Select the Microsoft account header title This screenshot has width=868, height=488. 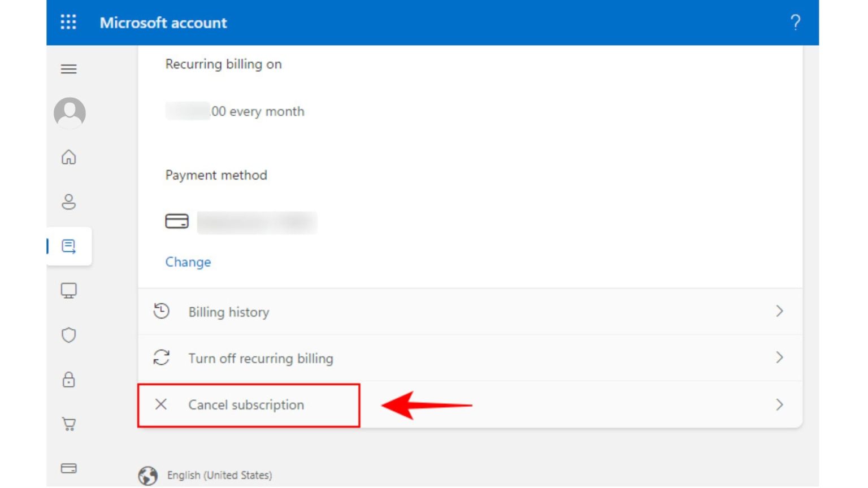(x=163, y=23)
